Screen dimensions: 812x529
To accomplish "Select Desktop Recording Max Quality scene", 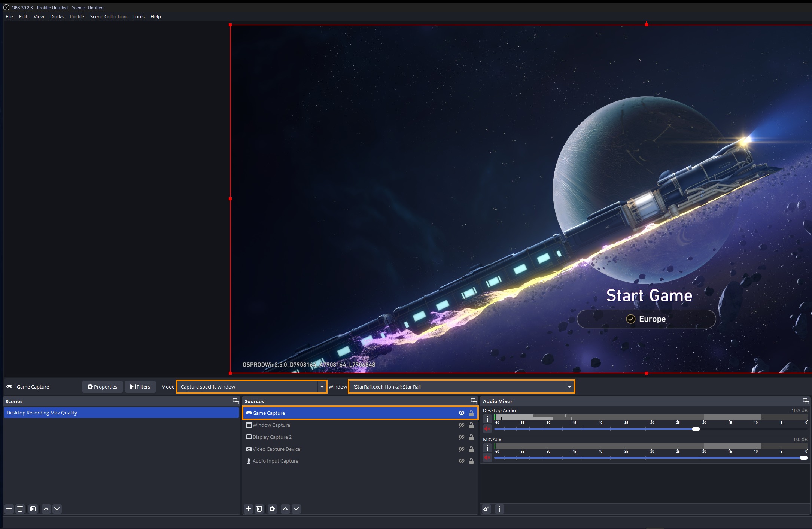I will click(x=121, y=413).
